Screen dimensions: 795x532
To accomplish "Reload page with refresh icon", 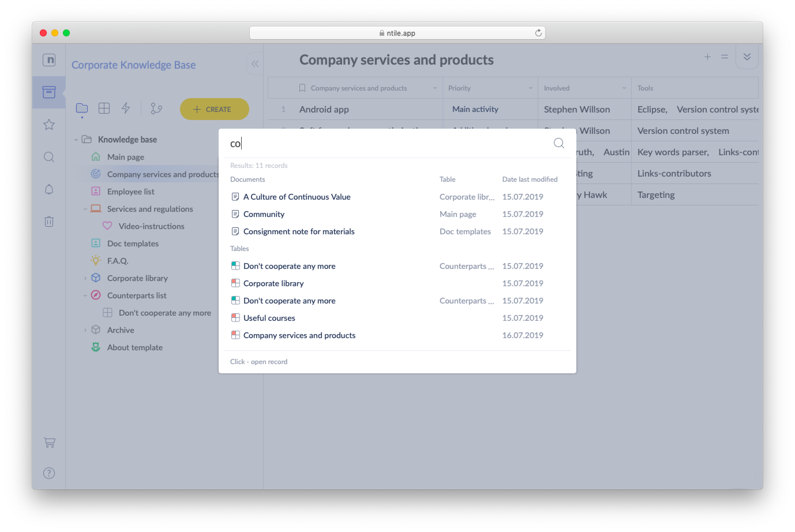I will point(538,33).
